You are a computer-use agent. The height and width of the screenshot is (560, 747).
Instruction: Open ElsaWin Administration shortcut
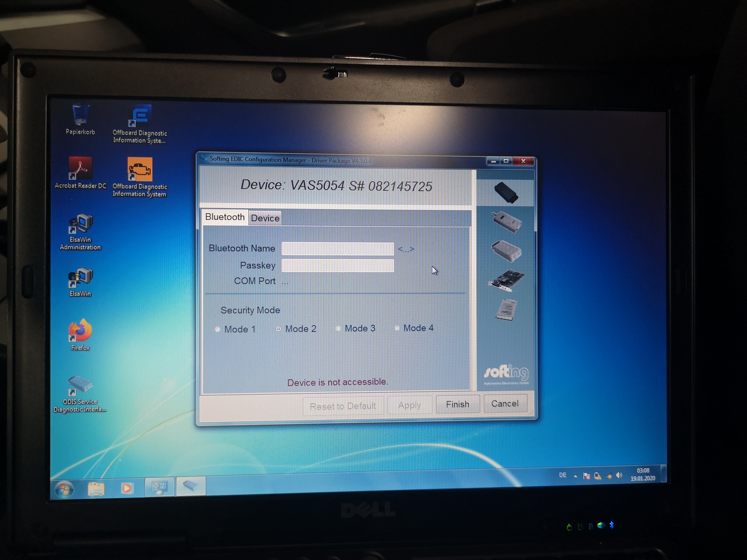(x=80, y=232)
